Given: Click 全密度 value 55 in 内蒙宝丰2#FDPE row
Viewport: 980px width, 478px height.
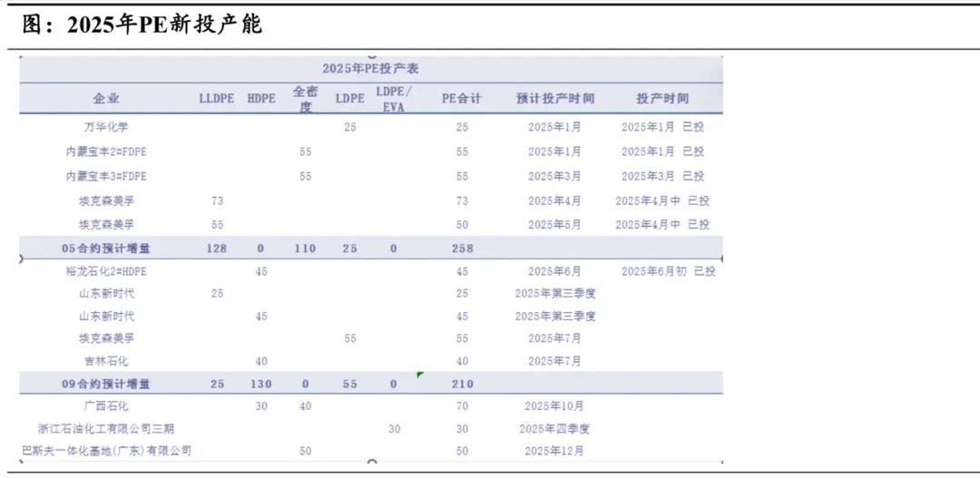Looking at the screenshot, I should [x=305, y=151].
